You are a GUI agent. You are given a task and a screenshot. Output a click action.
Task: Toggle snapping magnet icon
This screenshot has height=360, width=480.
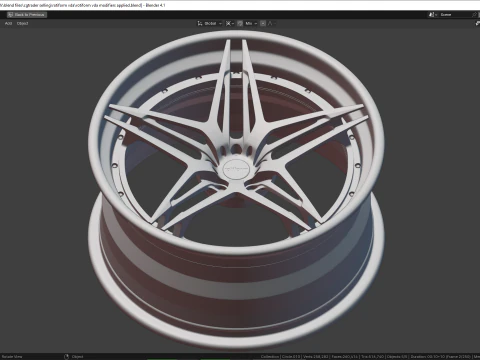tap(240, 23)
